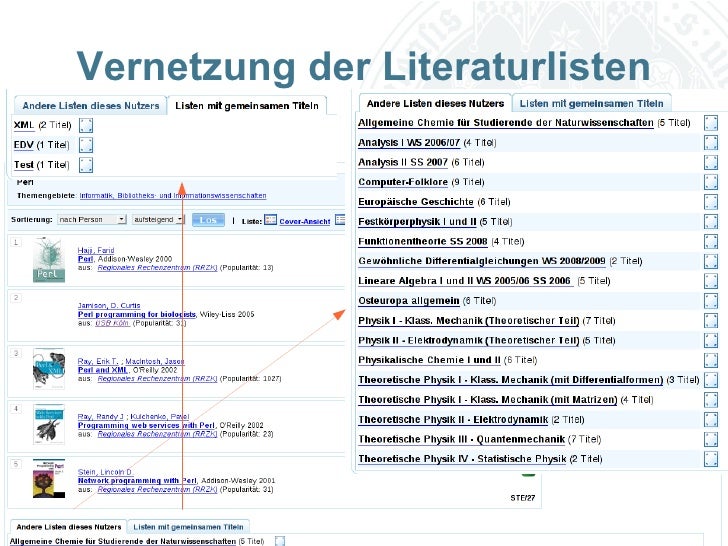This screenshot has height=546, width=728.
Task: Click icon next to Computer-Folklore row
Action: 711,182
